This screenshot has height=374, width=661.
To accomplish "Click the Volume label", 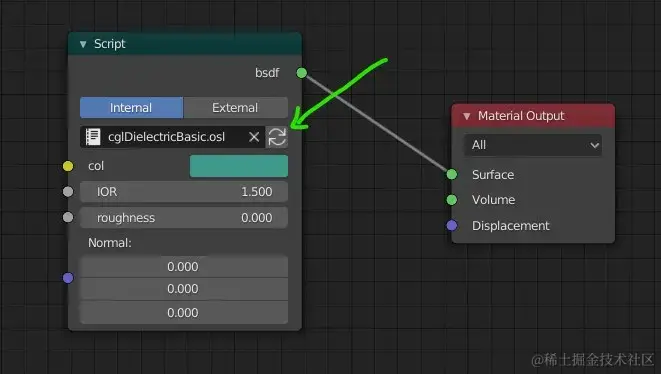I will [493, 200].
